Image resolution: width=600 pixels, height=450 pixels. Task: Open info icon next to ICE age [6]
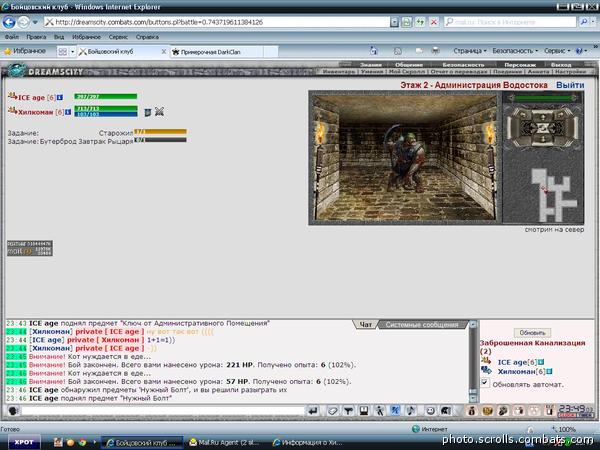point(60,98)
